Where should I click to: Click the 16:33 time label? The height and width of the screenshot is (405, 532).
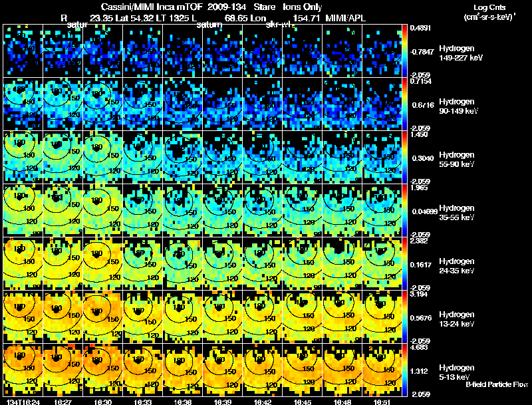click(142, 402)
